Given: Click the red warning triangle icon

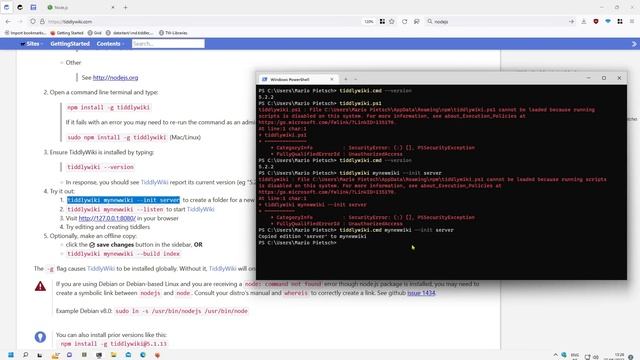Looking at the screenshot, I should [x=40, y=286].
